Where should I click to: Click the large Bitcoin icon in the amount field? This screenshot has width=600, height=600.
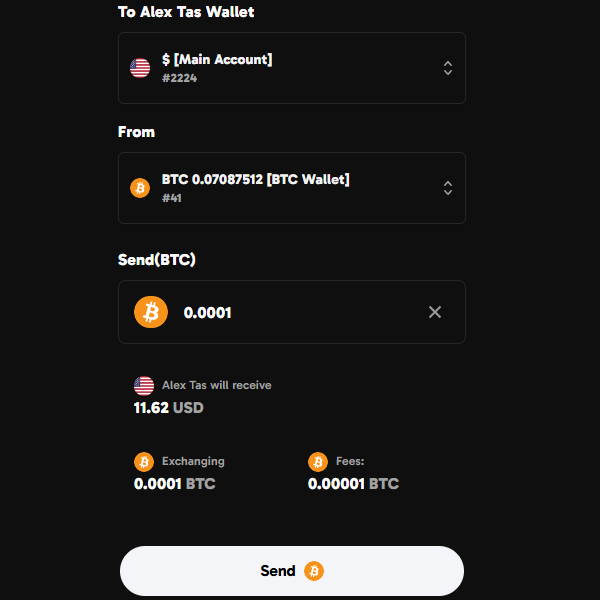(x=151, y=312)
